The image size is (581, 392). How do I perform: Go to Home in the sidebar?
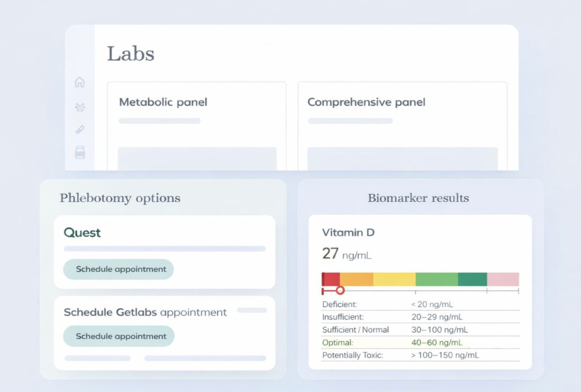(x=79, y=83)
